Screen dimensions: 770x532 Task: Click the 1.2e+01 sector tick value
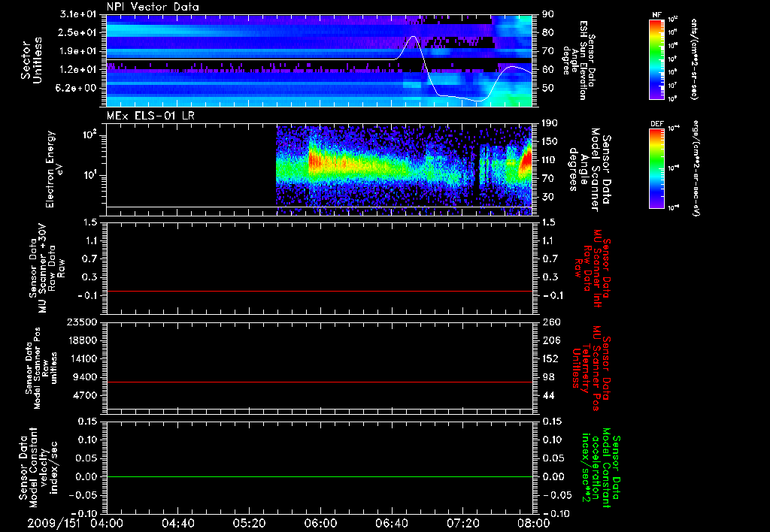pyautogui.click(x=80, y=70)
